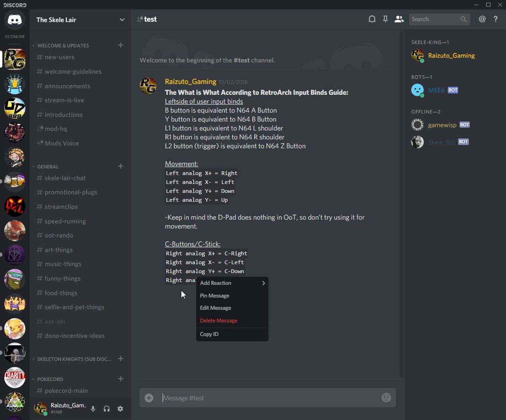The image size is (506, 420).
Task: Click user avatar in bottom user panel
Action: [x=40, y=408]
